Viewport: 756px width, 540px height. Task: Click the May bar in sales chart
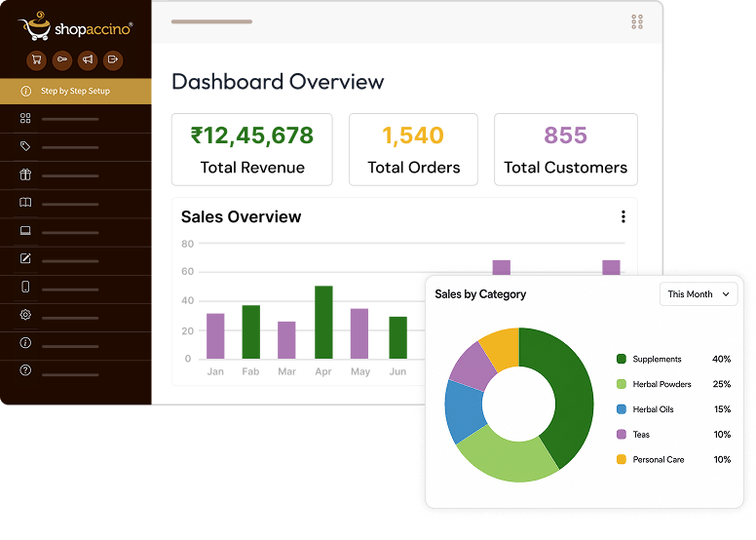pos(359,334)
